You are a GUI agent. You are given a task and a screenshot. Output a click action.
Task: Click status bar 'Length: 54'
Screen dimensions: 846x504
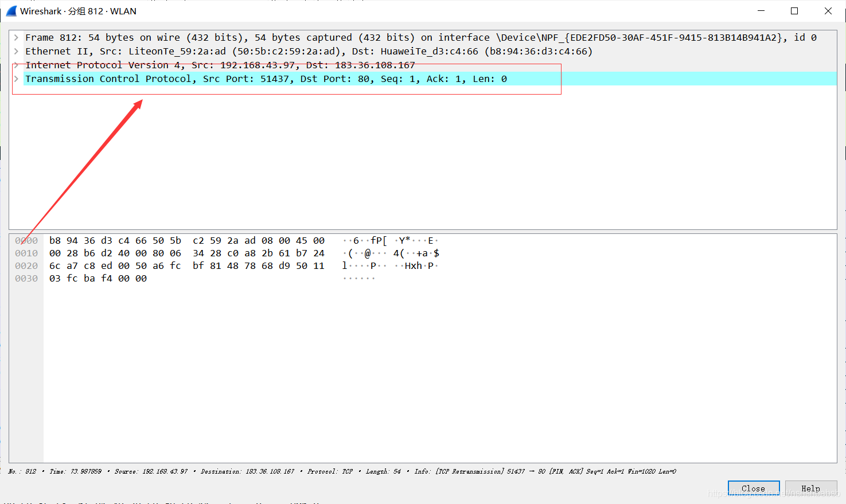(x=383, y=472)
